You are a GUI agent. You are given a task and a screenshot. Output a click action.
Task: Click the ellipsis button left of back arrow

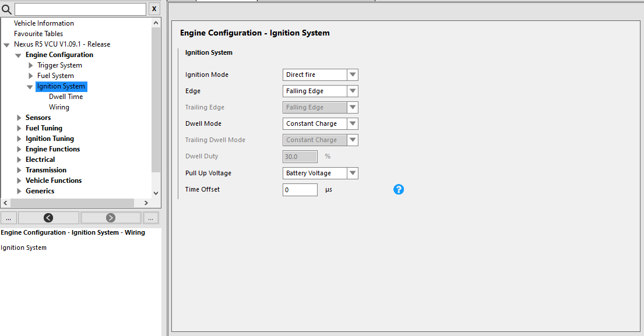pyautogui.click(x=8, y=218)
